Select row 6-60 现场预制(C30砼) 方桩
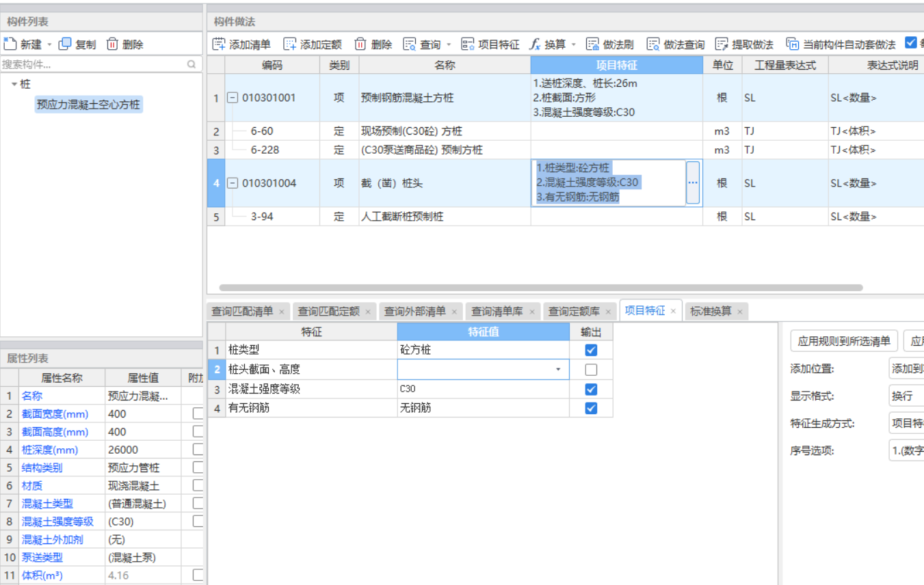This screenshot has height=585, width=924. click(565, 131)
